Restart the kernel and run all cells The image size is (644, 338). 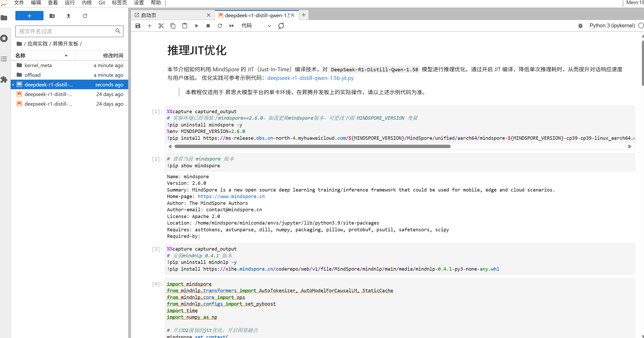(x=232, y=26)
